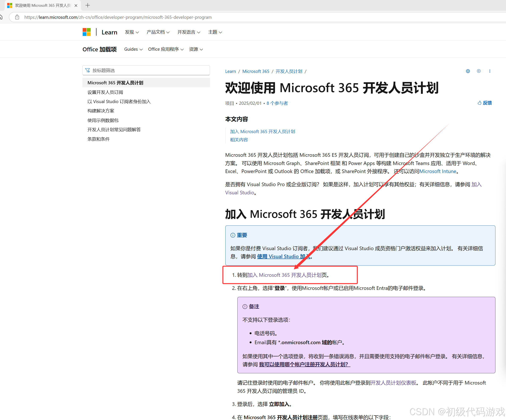The width and height of the screenshot is (506, 420).
Task: Open the Microsoft Intune link
Action: click(x=438, y=171)
